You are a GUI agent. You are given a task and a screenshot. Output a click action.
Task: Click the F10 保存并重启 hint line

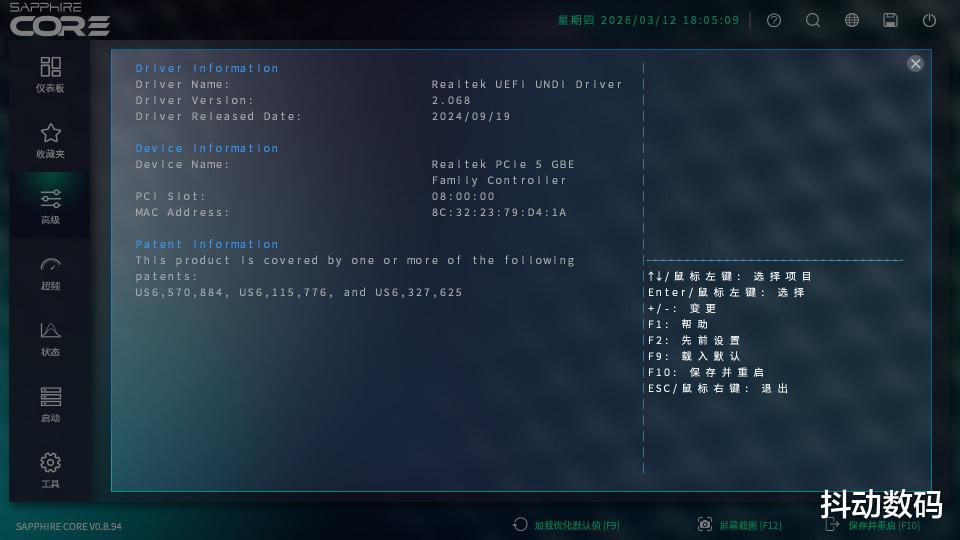(x=706, y=372)
